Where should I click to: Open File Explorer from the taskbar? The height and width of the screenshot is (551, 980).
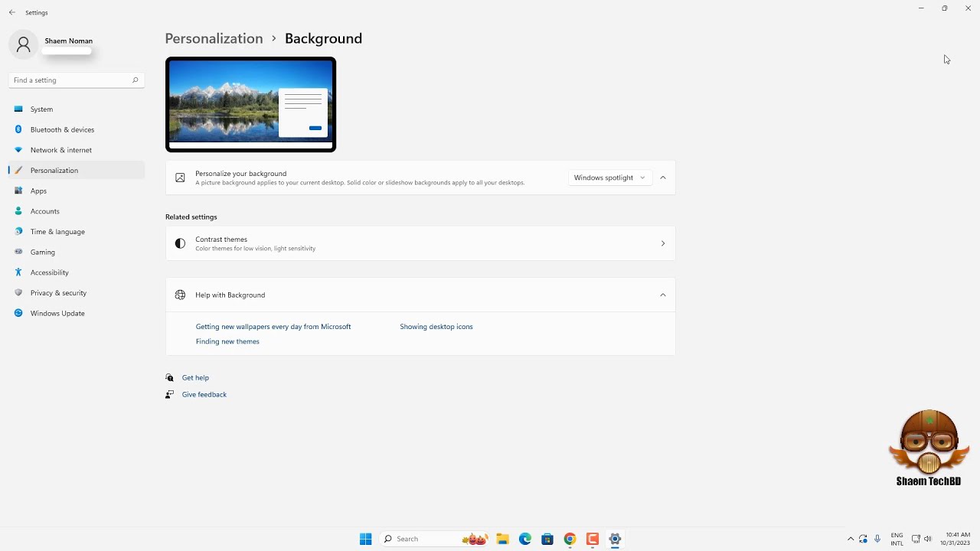[x=502, y=539]
